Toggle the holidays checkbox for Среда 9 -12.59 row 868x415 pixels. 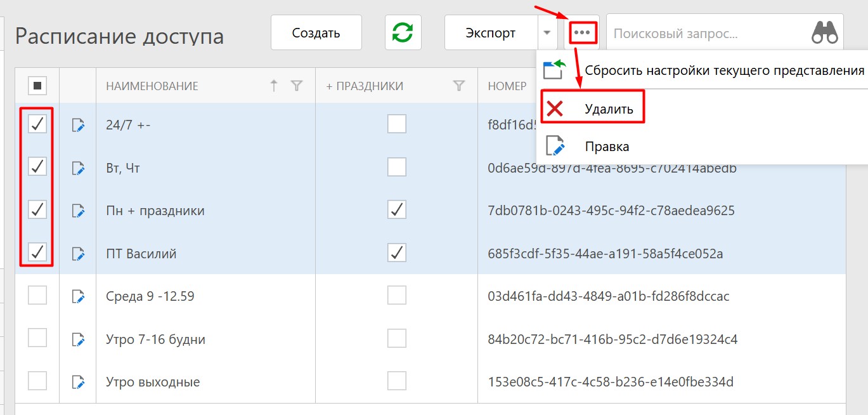pos(397,295)
